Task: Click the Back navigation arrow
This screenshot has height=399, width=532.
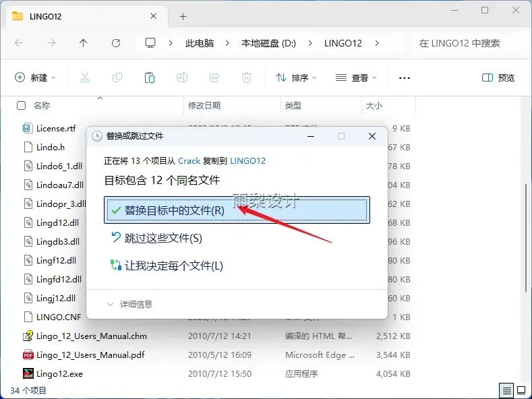Action: point(19,43)
